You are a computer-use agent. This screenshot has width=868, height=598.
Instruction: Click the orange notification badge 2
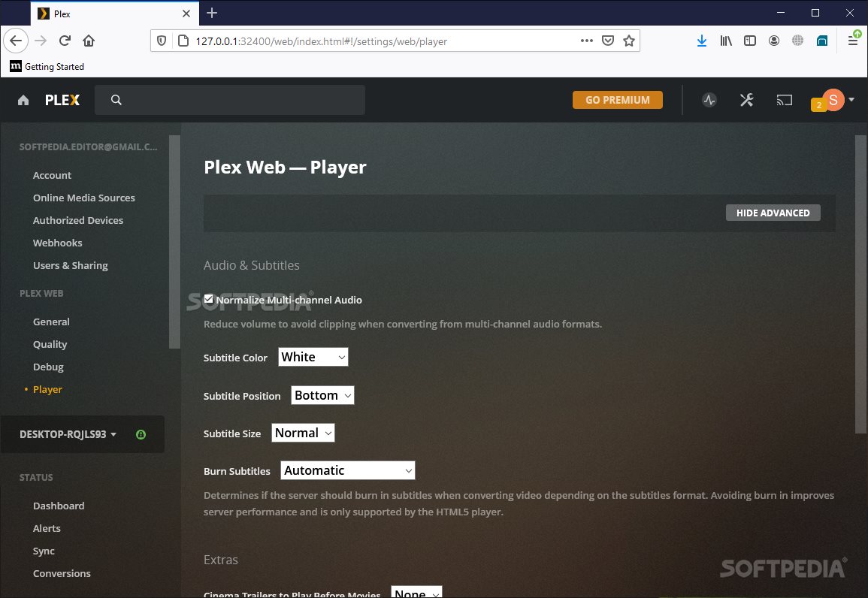click(818, 104)
